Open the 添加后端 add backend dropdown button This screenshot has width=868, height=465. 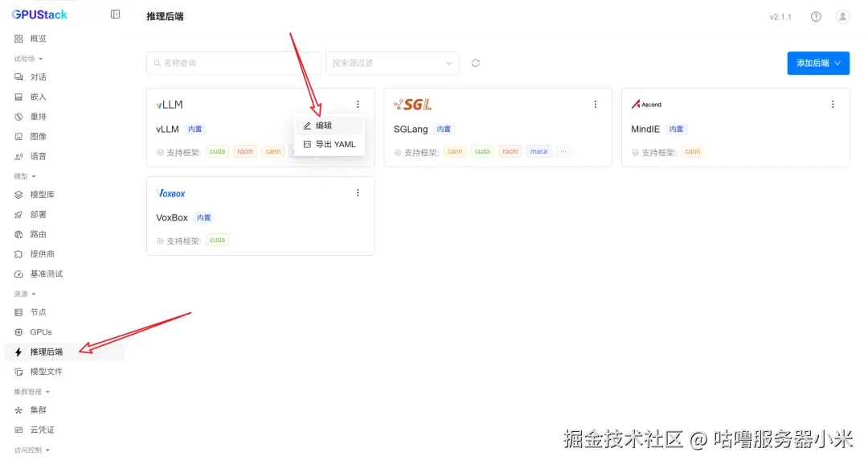click(x=818, y=64)
